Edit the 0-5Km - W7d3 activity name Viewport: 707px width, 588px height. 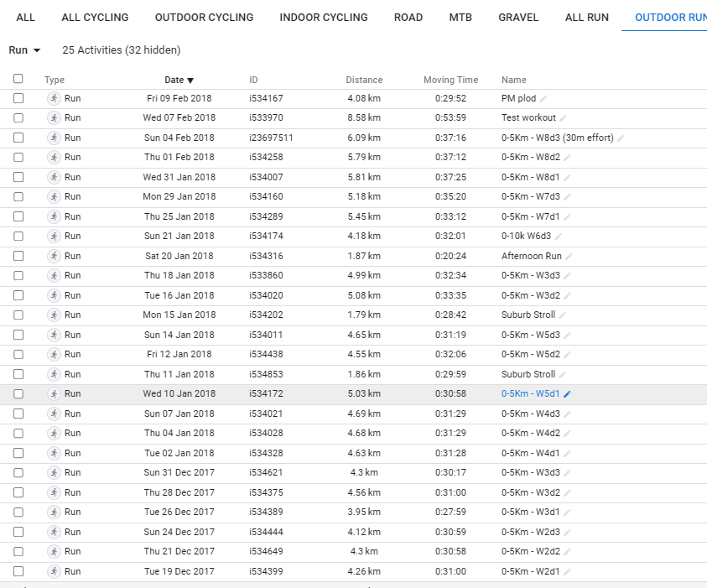(567, 197)
